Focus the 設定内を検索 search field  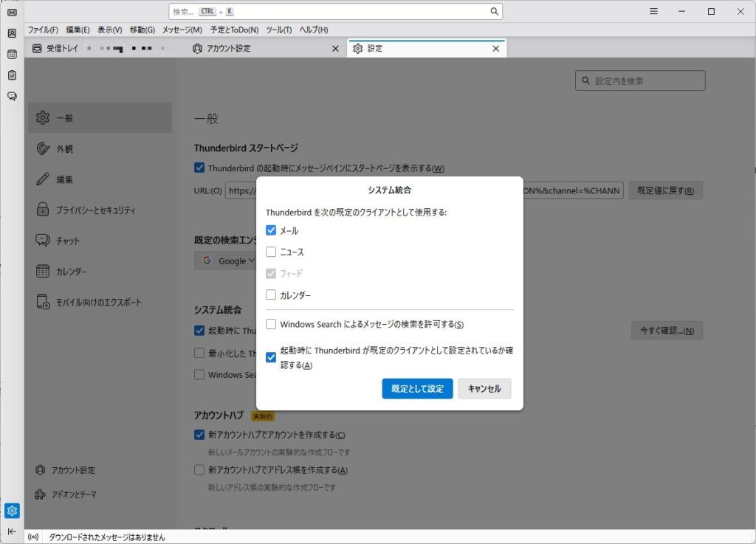640,80
